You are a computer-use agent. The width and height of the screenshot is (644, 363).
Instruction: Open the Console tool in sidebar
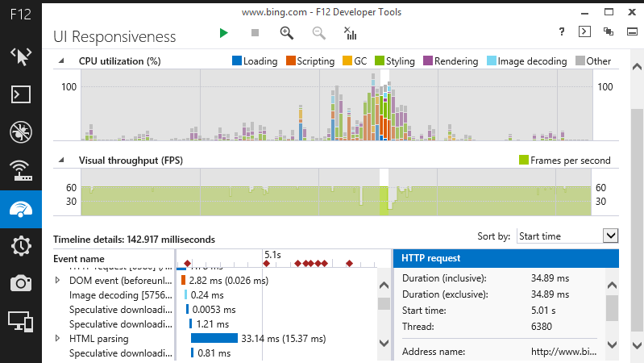(x=20, y=94)
